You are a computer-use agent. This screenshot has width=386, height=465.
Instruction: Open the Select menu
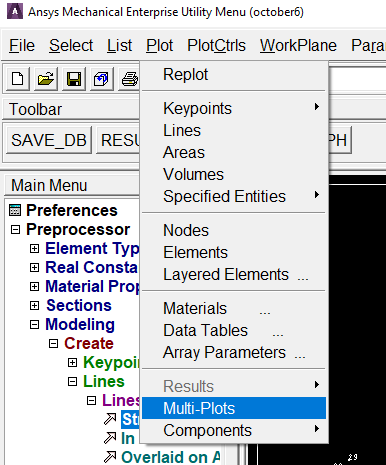[x=71, y=45]
